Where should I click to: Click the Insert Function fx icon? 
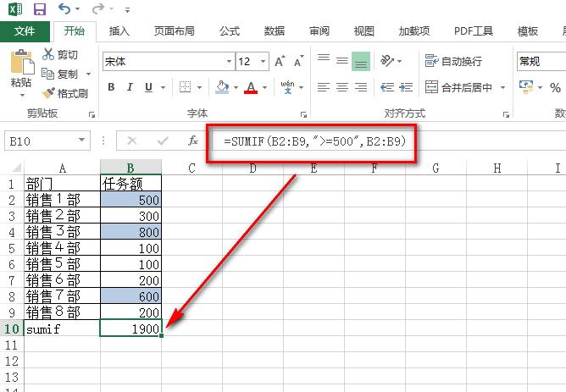pyautogui.click(x=192, y=141)
